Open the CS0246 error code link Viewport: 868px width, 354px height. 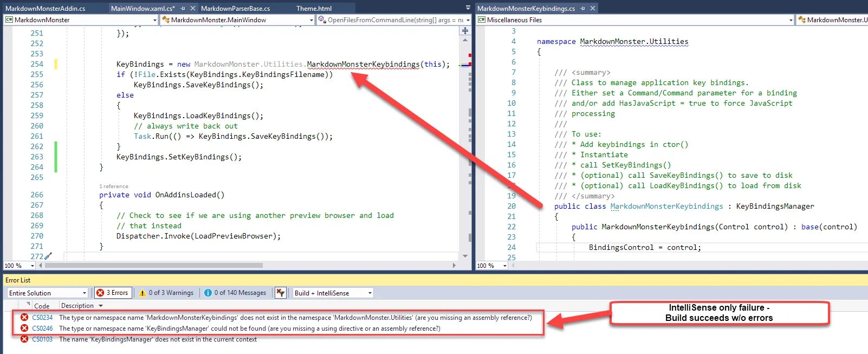(42, 329)
